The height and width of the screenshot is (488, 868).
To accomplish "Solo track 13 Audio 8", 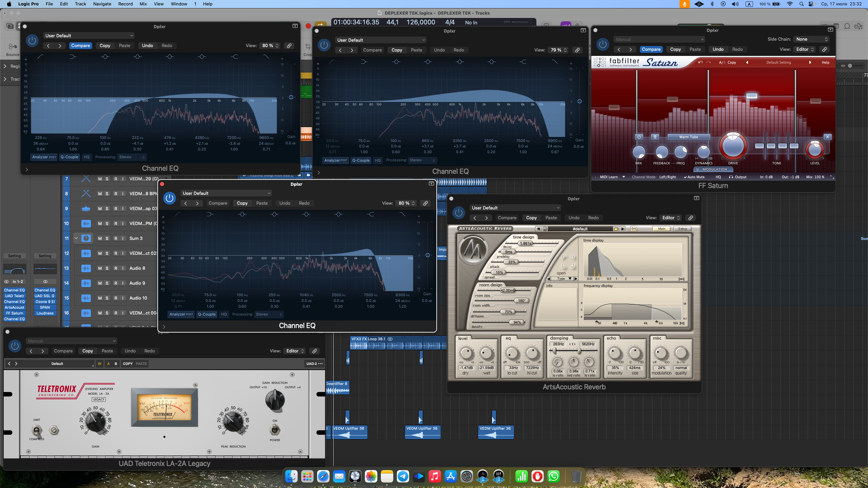I will pos(107,268).
